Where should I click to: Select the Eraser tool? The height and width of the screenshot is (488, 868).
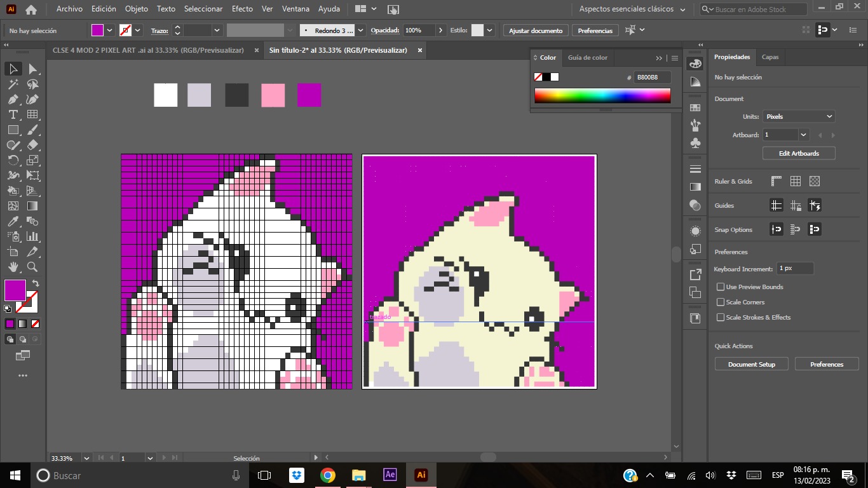[32, 145]
